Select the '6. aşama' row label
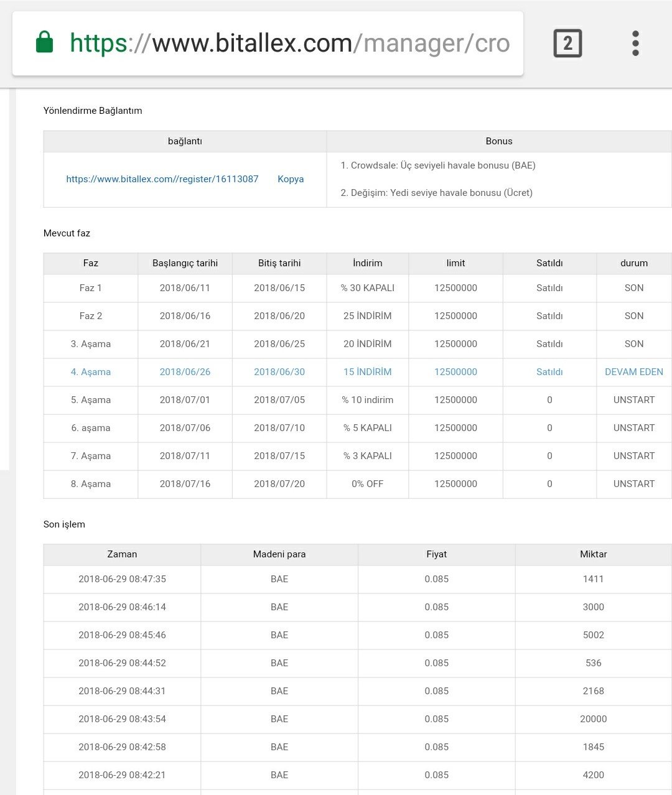Viewport: 672px width, 795px height. click(91, 428)
